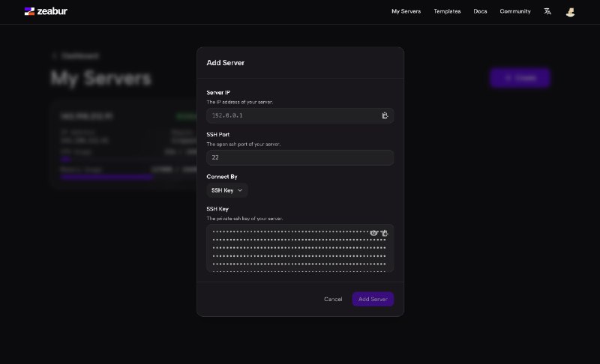The width and height of the screenshot is (600, 364).
Task: Paste clipboard into Server IP field
Action: (385, 115)
